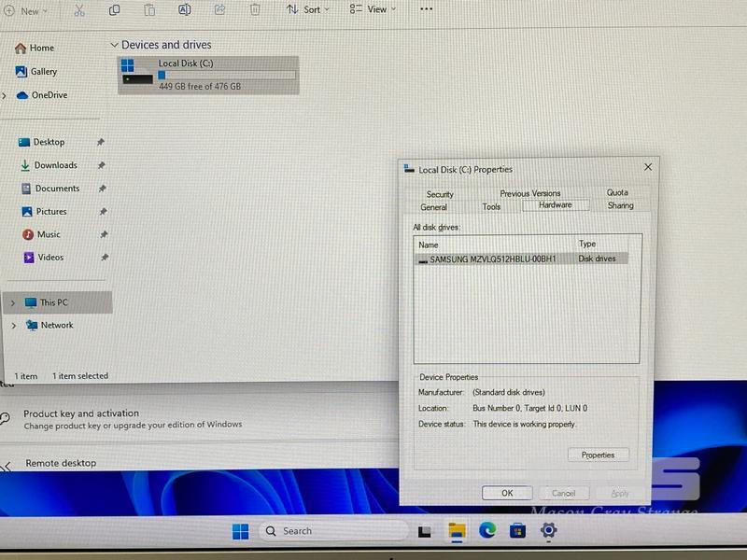Click the taskbar Search box
Viewport: 747px width, 560px height.
333,531
